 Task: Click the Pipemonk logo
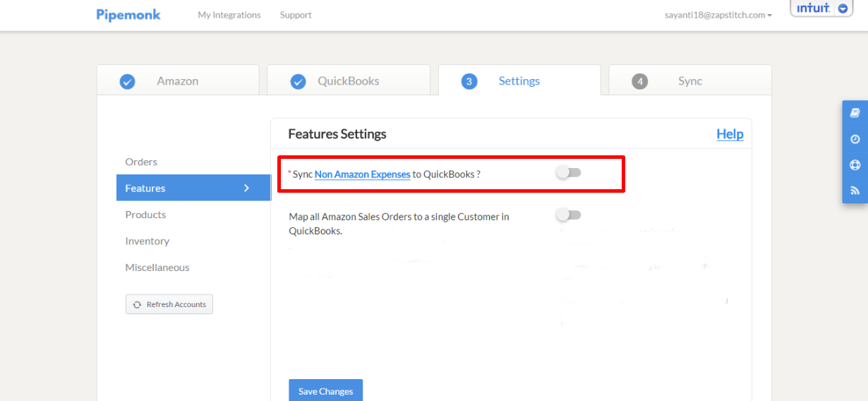pos(128,15)
